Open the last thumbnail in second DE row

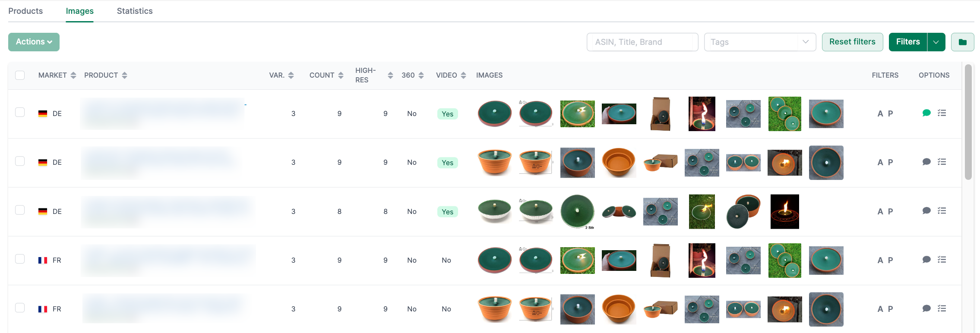click(x=826, y=163)
